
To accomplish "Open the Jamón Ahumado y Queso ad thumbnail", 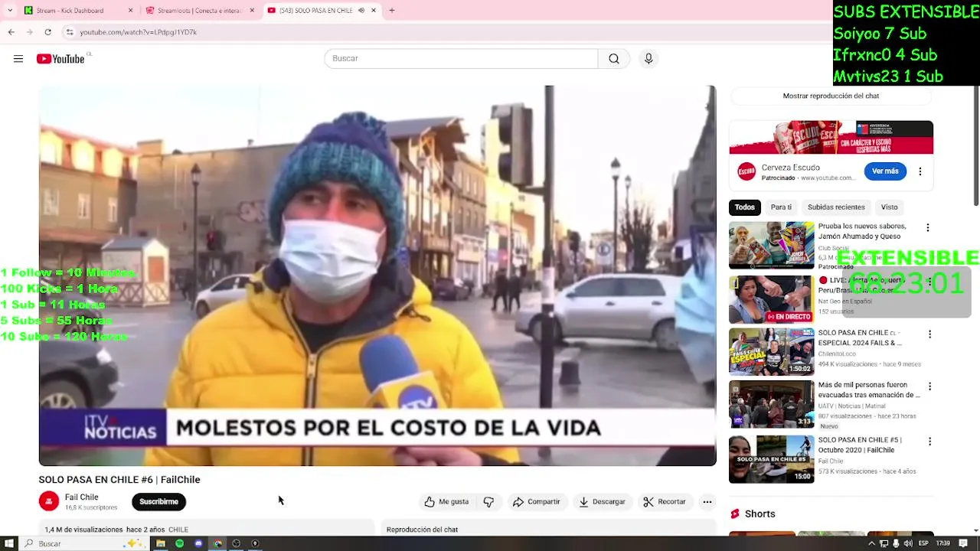I will (x=771, y=246).
